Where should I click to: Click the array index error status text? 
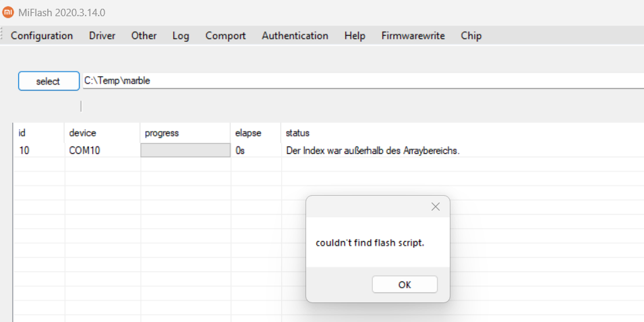[372, 151]
